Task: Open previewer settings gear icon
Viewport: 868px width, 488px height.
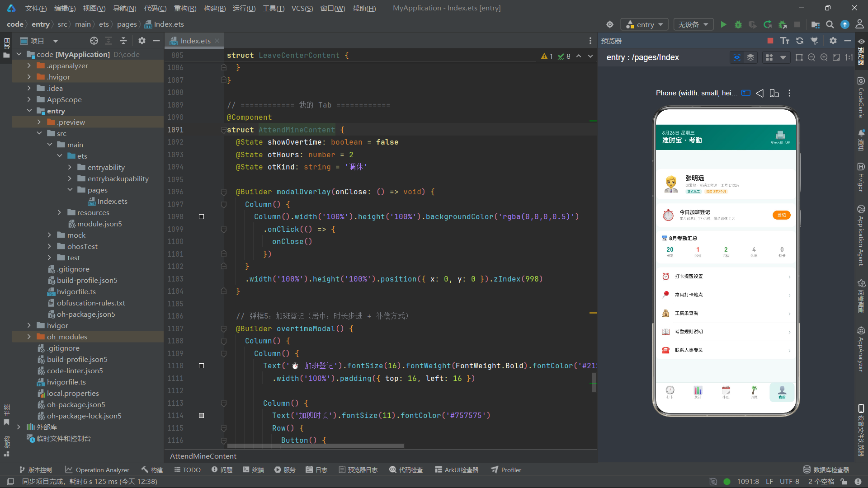Action: click(833, 41)
